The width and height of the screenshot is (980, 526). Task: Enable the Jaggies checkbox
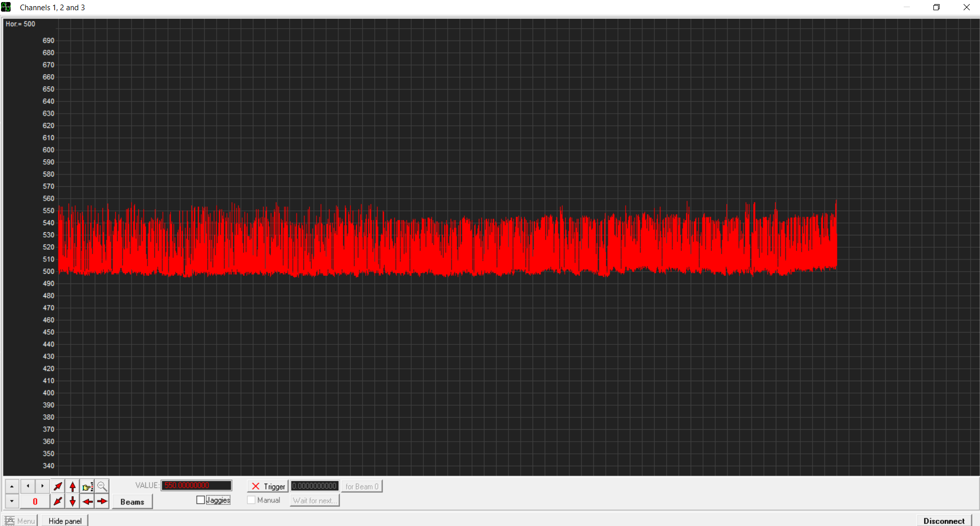(x=201, y=500)
